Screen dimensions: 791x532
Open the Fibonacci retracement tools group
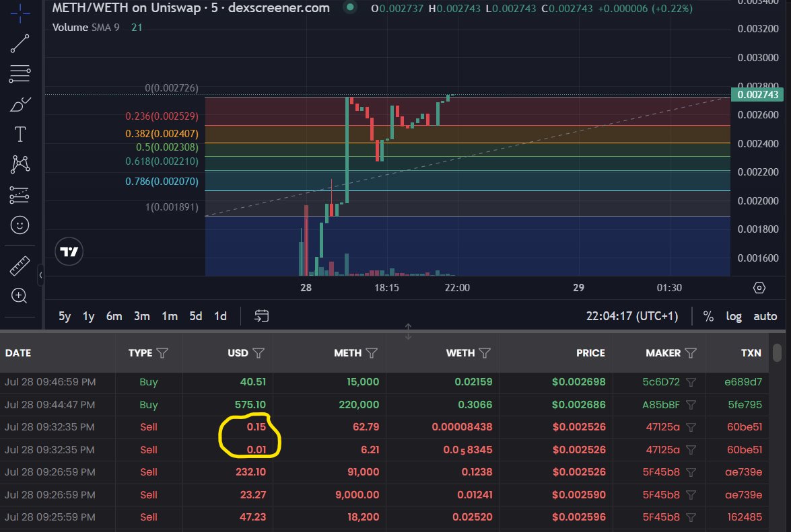[x=20, y=74]
